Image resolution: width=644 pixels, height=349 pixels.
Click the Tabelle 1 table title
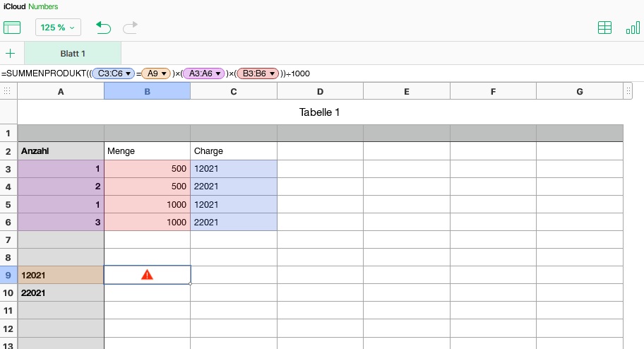click(x=320, y=112)
